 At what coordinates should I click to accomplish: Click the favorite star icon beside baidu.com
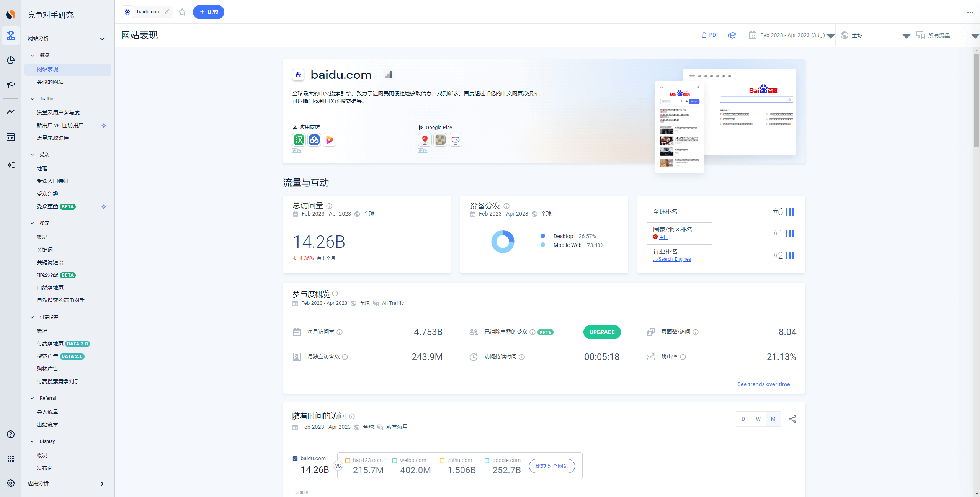point(182,12)
